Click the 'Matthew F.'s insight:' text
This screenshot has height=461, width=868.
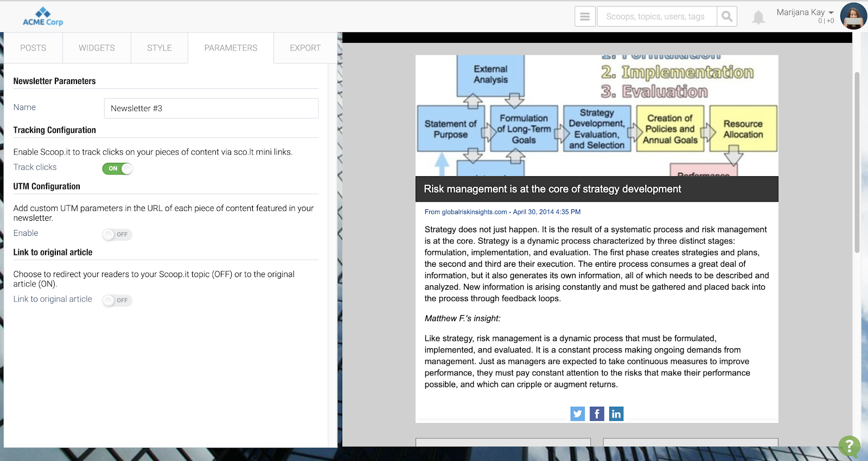click(462, 318)
